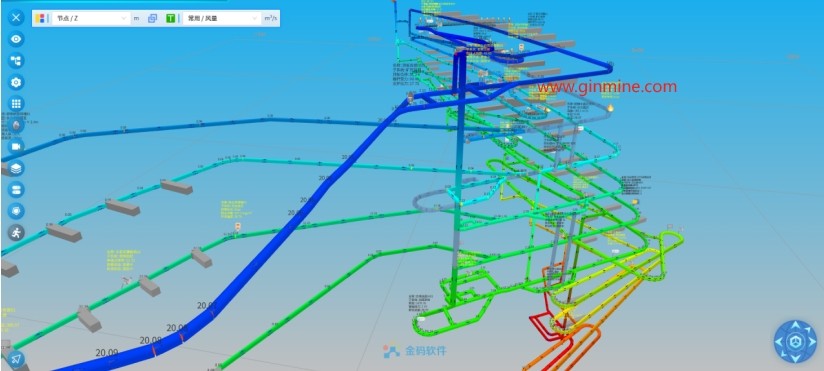Activate the video camera icon
This screenshot has width=824, height=371.
point(16,146)
